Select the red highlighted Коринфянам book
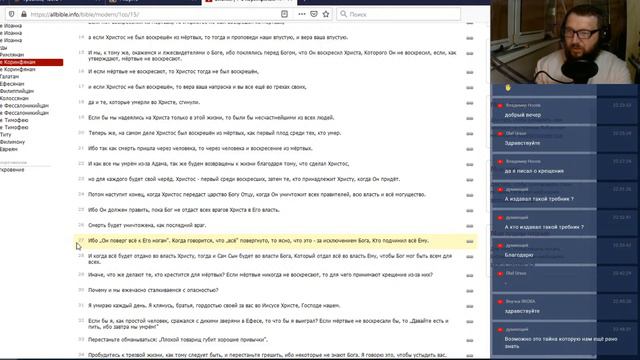Image resolution: width=640 pixels, height=360 pixels. pos(31,62)
